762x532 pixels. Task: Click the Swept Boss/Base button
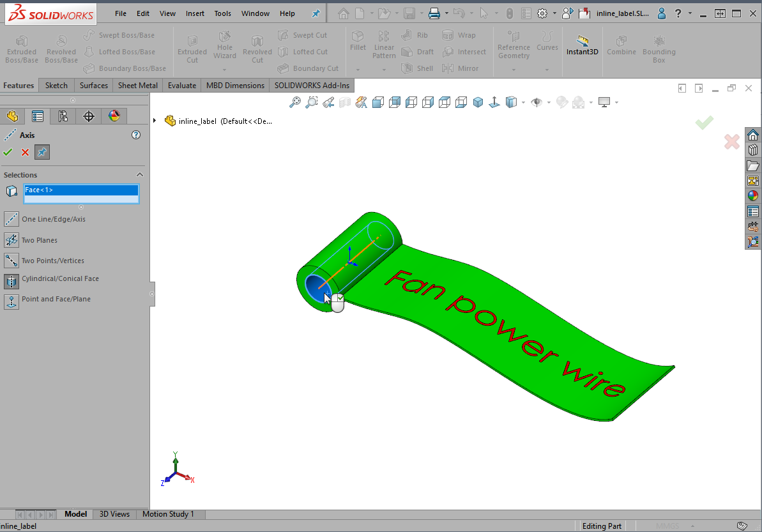point(119,35)
